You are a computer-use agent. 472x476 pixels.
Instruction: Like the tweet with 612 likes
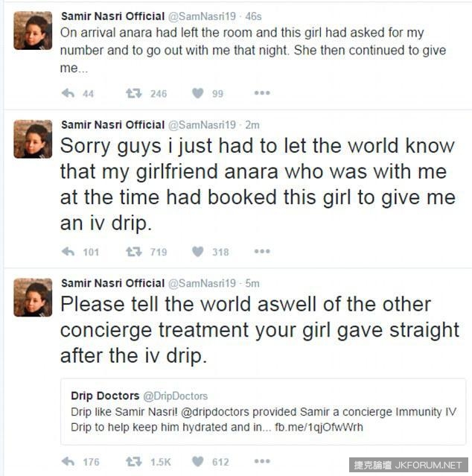[x=197, y=462]
